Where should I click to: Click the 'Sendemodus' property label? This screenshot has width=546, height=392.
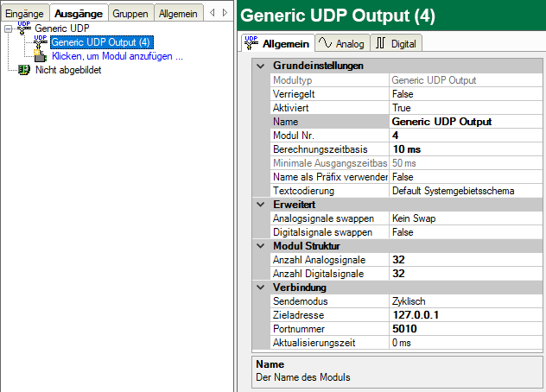(300, 301)
